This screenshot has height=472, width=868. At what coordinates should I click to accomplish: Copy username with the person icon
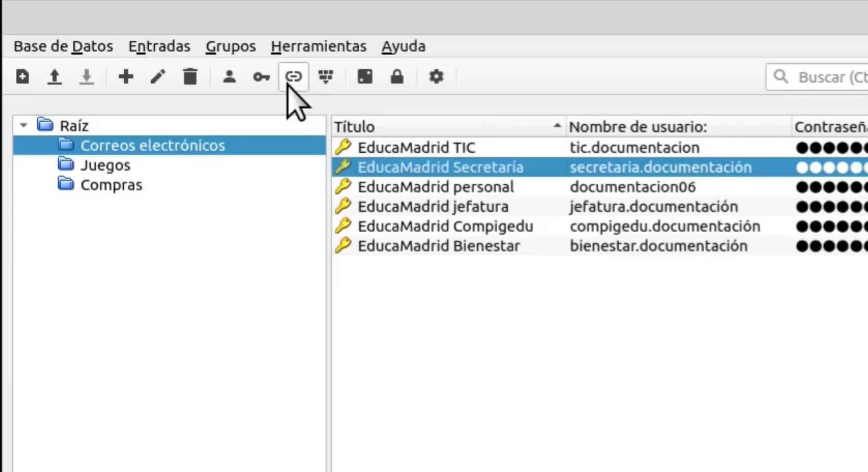pos(230,77)
